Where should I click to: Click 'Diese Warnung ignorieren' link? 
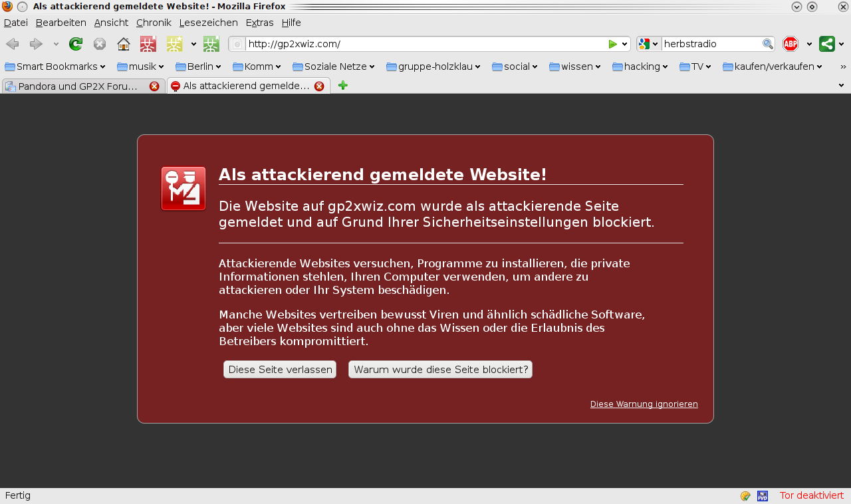[x=644, y=404]
